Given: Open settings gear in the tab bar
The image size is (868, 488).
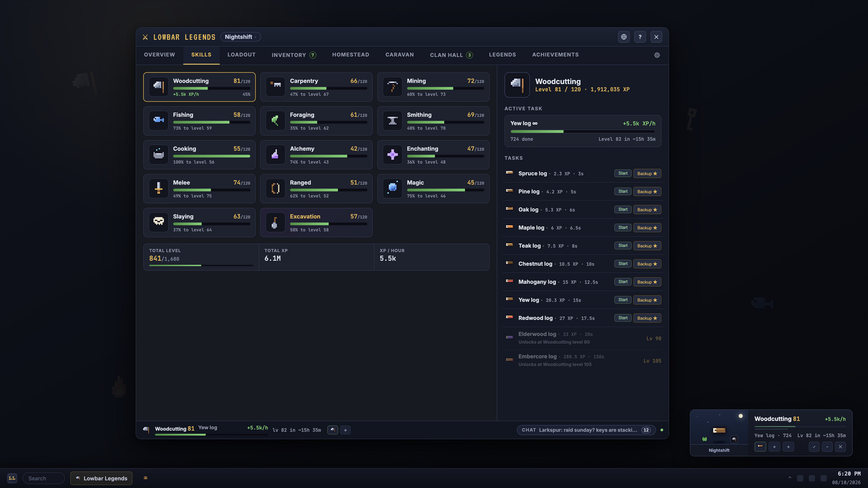Looking at the screenshot, I should pos(657,55).
